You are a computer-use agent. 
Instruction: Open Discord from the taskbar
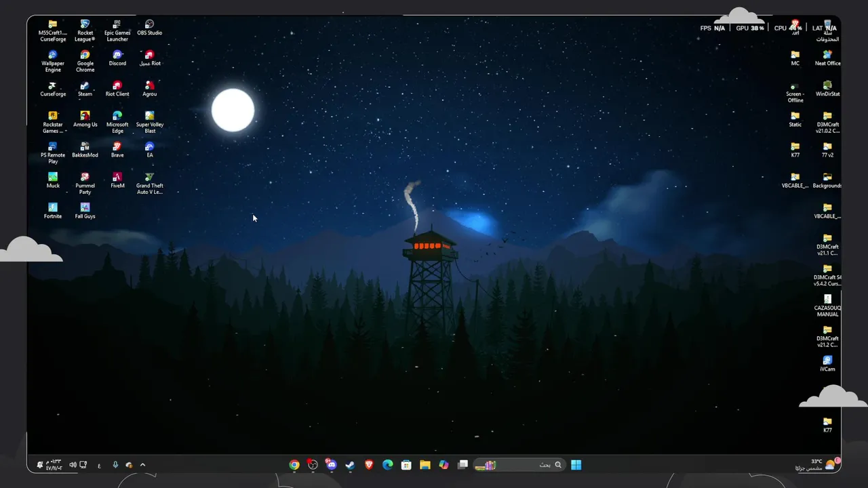point(331,465)
